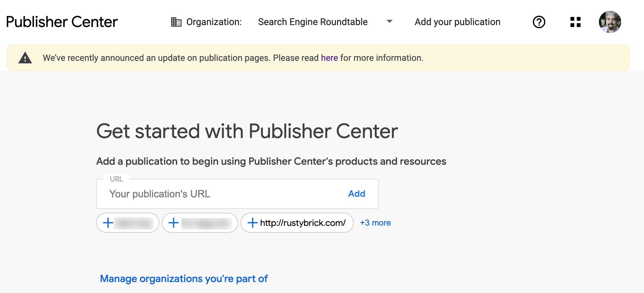Open the help icon menu
The width and height of the screenshot is (644, 293).
tap(538, 22)
